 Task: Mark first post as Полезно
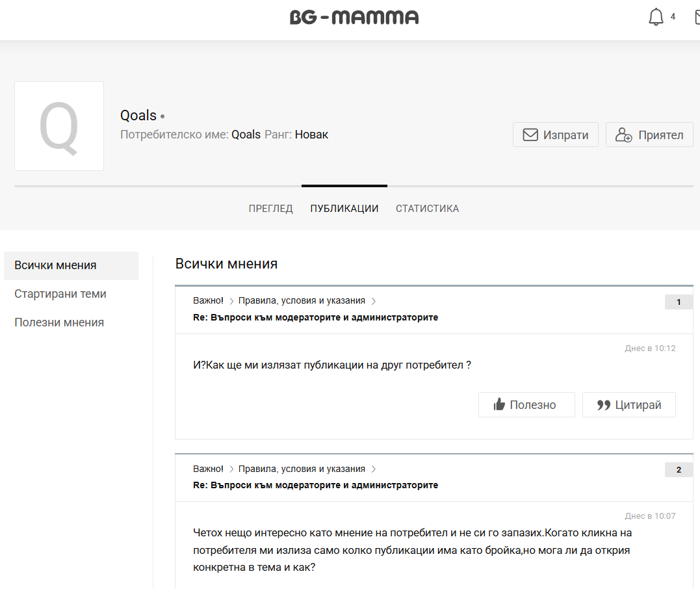pyautogui.click(x=526, y=404)
